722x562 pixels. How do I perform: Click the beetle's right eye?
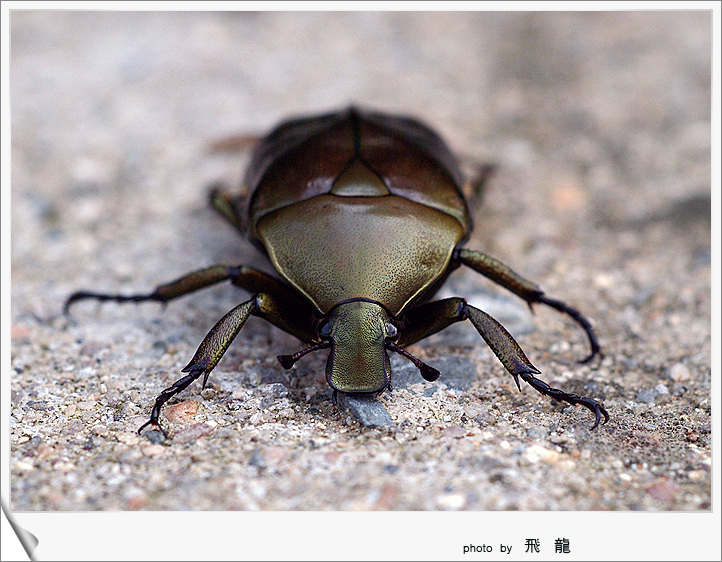coord(391,330)
